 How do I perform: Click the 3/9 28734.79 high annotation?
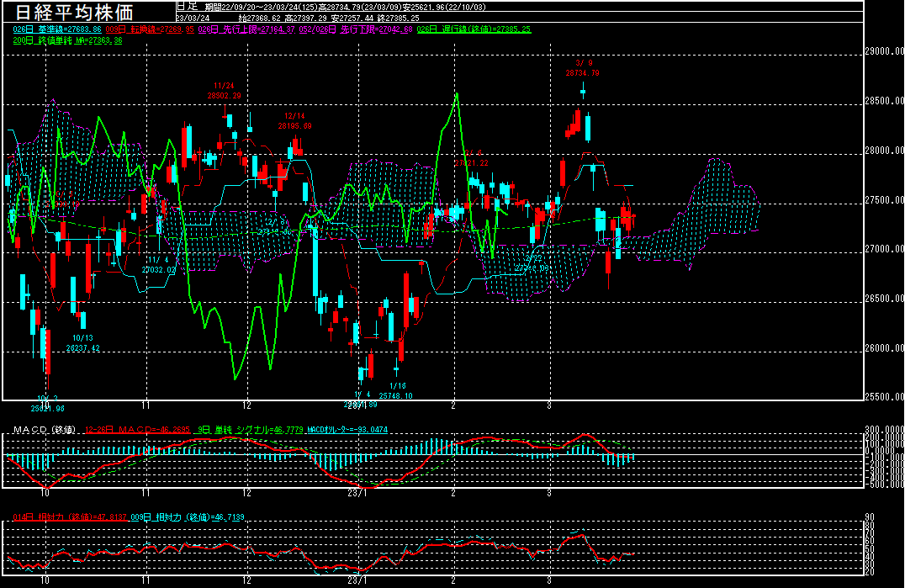tap(583, 68)
